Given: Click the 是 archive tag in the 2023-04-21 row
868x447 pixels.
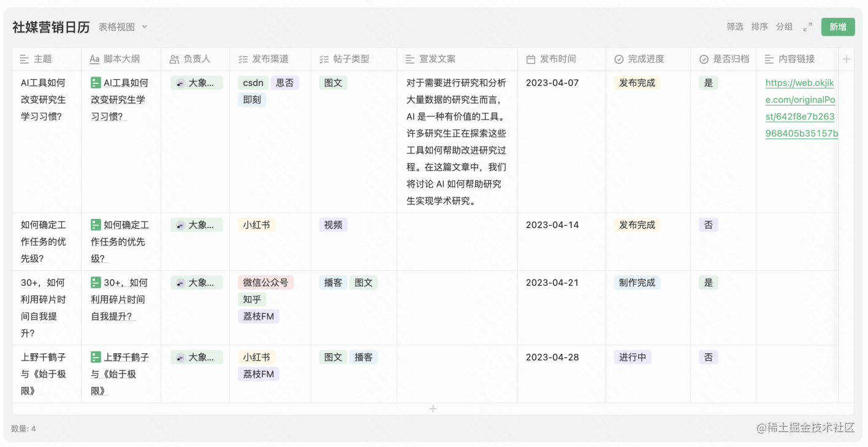Looking at the screenshot, I should pos(708,283).
